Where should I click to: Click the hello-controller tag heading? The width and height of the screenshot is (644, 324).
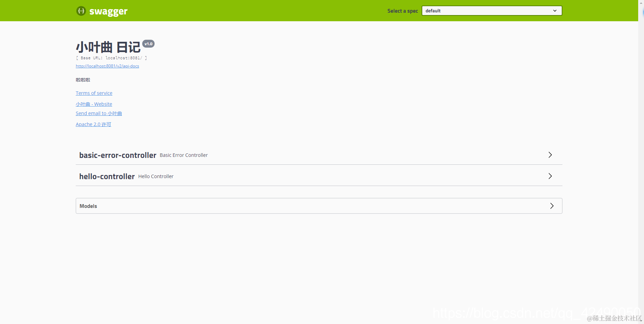107,176
